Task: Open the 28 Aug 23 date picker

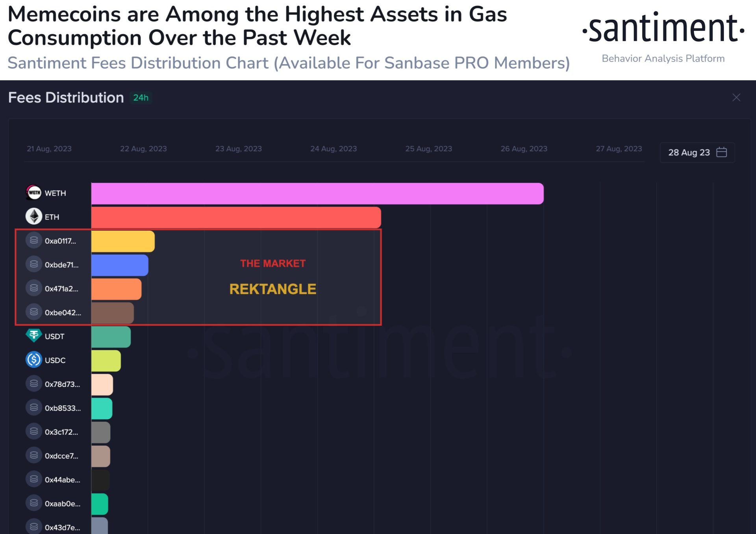Action: tap(689, 152)
